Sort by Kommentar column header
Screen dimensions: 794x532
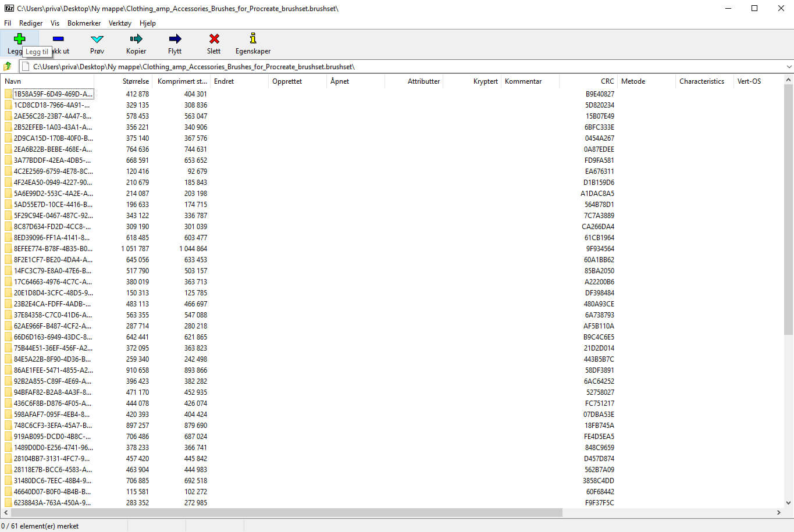coord(530,81)
